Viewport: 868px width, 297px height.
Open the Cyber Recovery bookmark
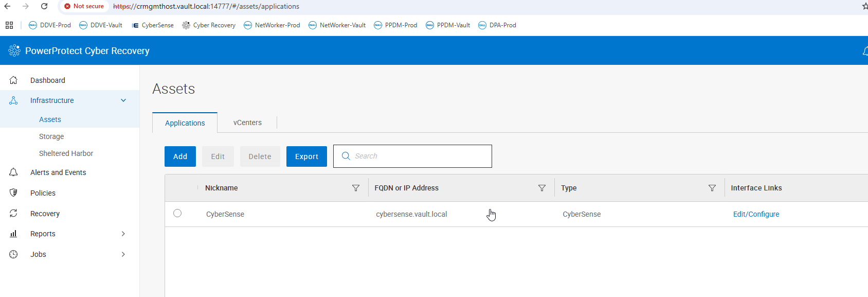(209, 25)
